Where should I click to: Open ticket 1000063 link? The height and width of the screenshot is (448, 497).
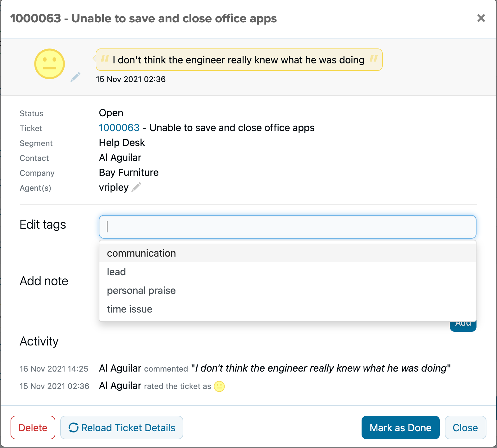pyautogui.click(x=119, y=128)
